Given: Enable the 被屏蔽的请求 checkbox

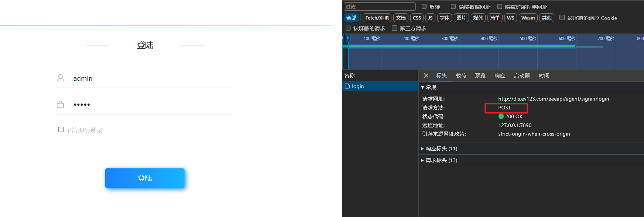Looking at the screenshot, I should (348, 28).
